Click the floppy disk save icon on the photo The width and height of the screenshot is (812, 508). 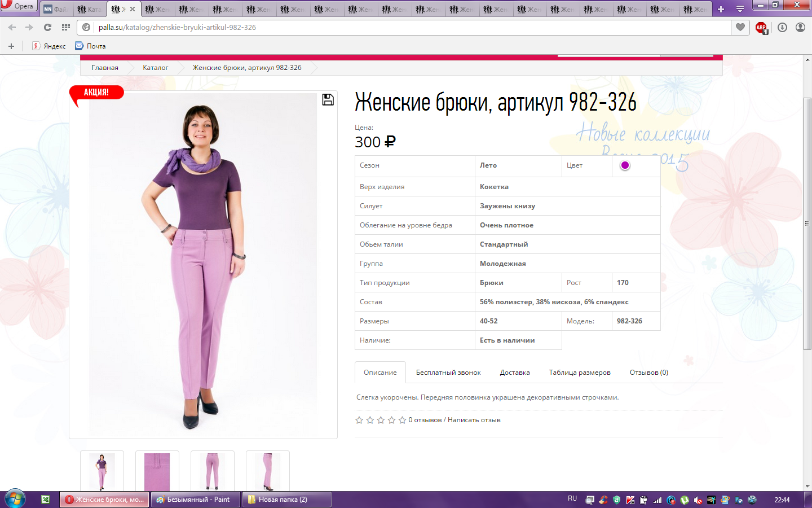(x=328, y=100)
